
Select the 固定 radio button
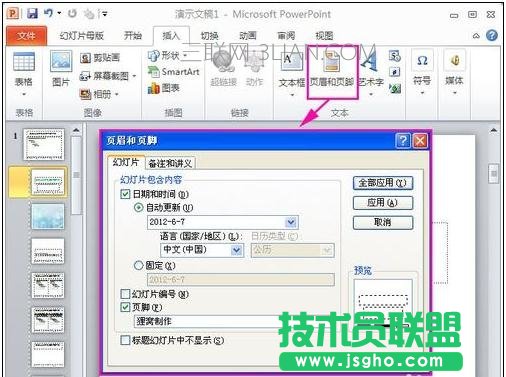point(138,266)
